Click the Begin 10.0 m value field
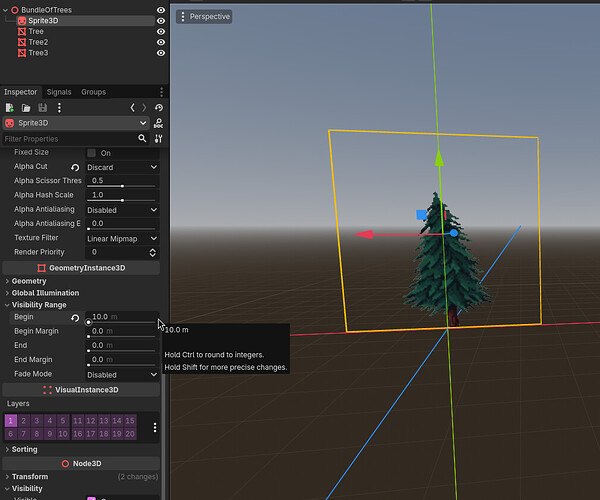This screenshot has width=600, height=500. click(x=122, y=317)
